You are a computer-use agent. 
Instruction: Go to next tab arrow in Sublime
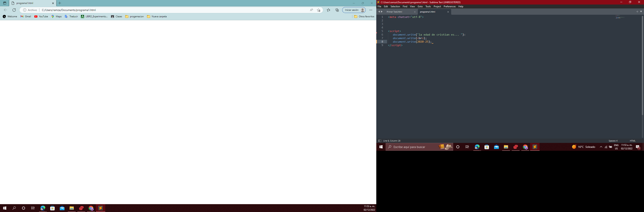pos(382,12)
